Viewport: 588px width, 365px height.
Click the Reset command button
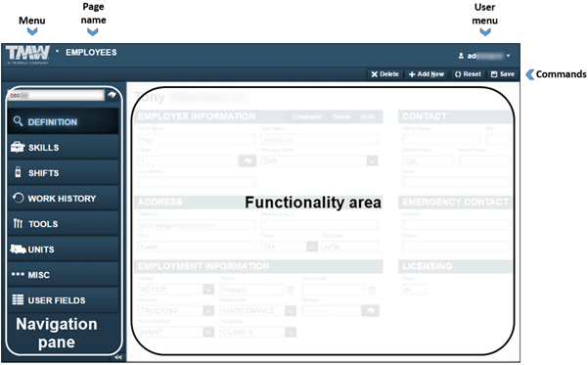[x=468, y=74]
